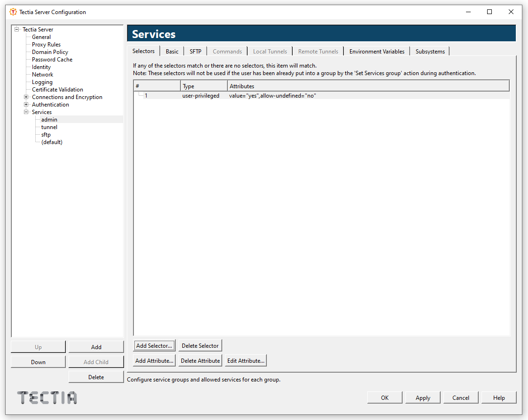Click the Attributes column header

(x=368, y=86)
